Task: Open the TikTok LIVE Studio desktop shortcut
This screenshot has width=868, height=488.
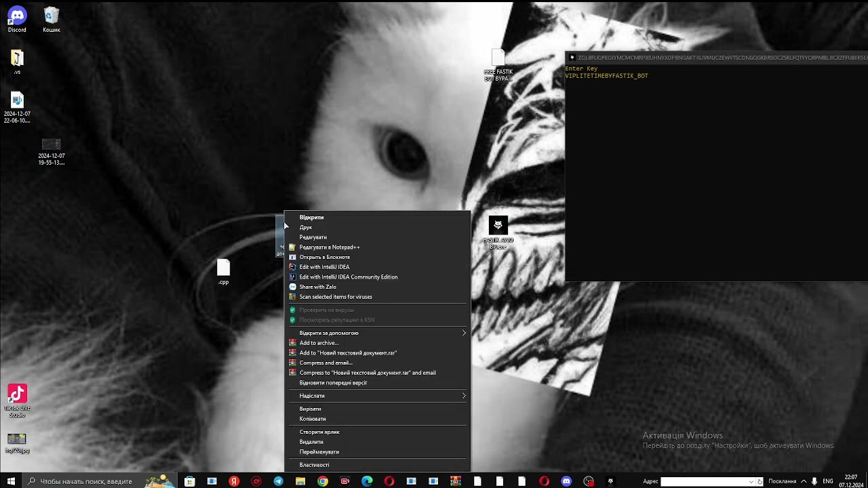Action: pos(17,401)
